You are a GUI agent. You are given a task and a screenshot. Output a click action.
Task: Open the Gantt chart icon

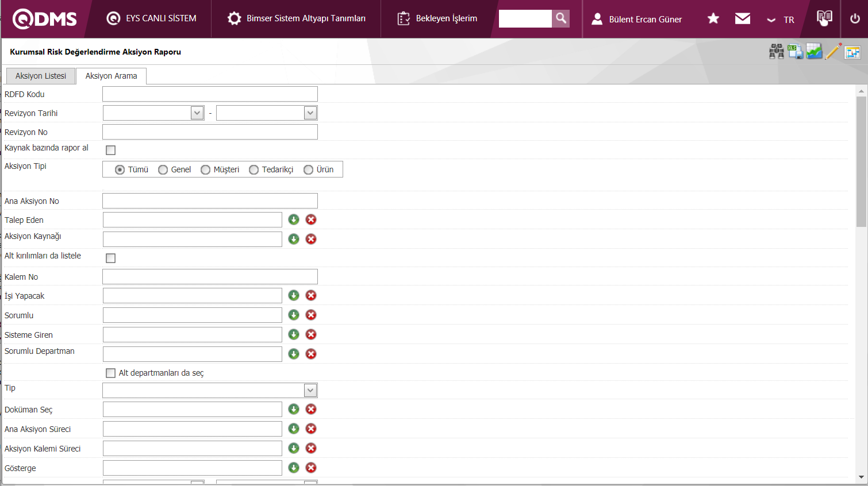tap(852, 52)
